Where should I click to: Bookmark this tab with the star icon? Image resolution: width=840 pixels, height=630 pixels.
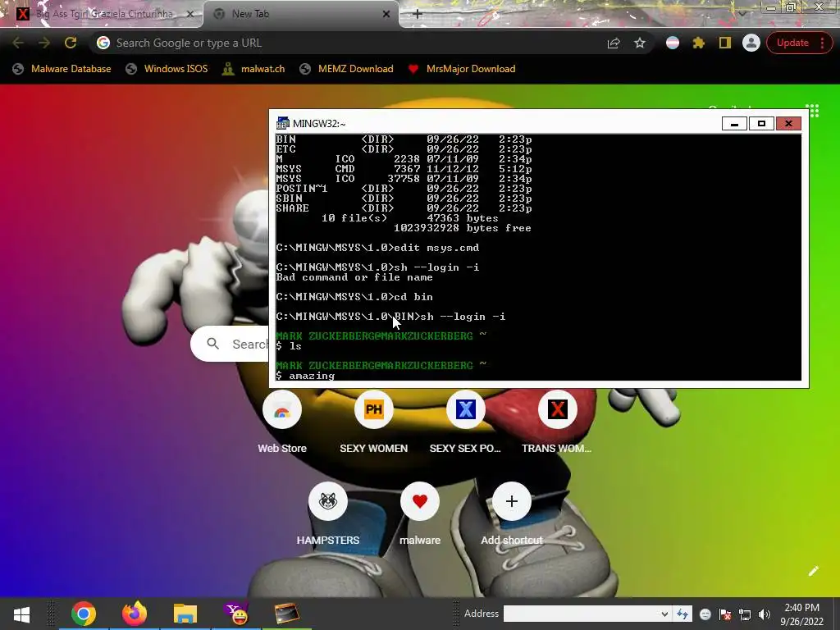click(x=640, y=43)
